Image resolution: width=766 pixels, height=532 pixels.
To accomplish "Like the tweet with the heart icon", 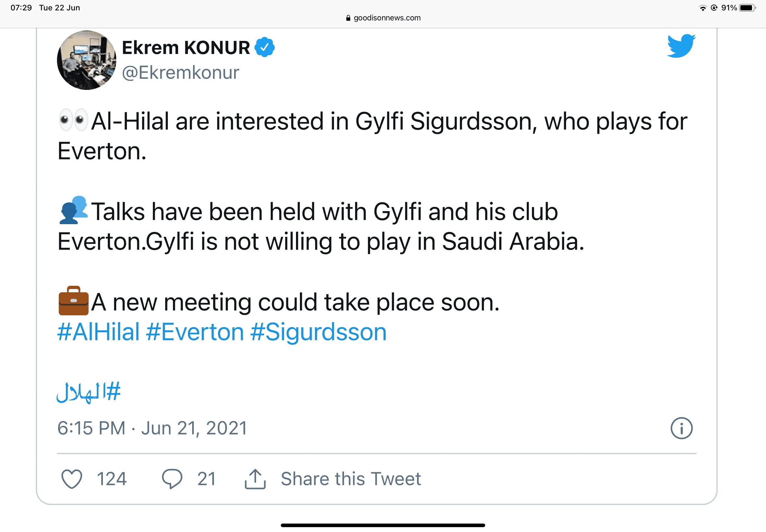I will coord(72,479).
